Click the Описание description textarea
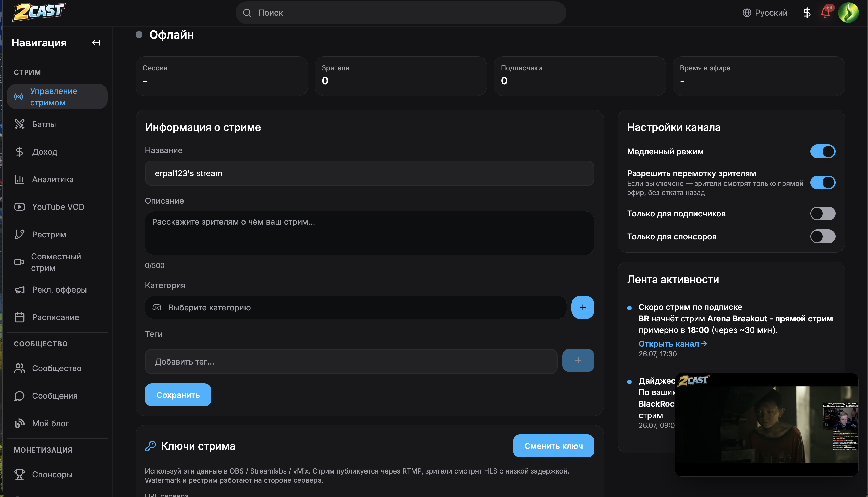This screenshot has width=868, height=497. click(369, 233)
